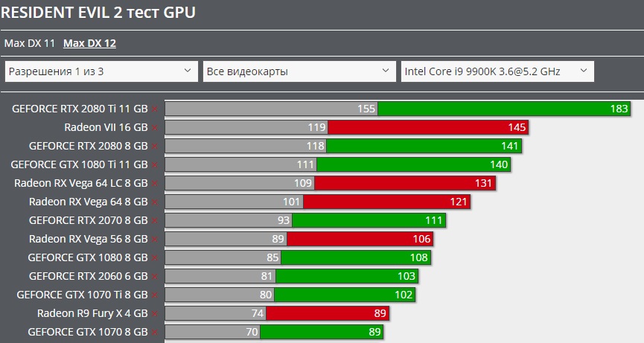The width and height of the screenshot is (644, 343).
Task: Click the green GTX 1080 Ti bar showing 140
Action: pyautogui.click(x=414, y=164)
